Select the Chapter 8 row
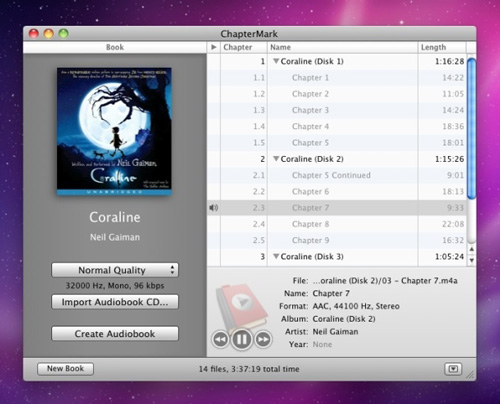 (x=336, y=224)
